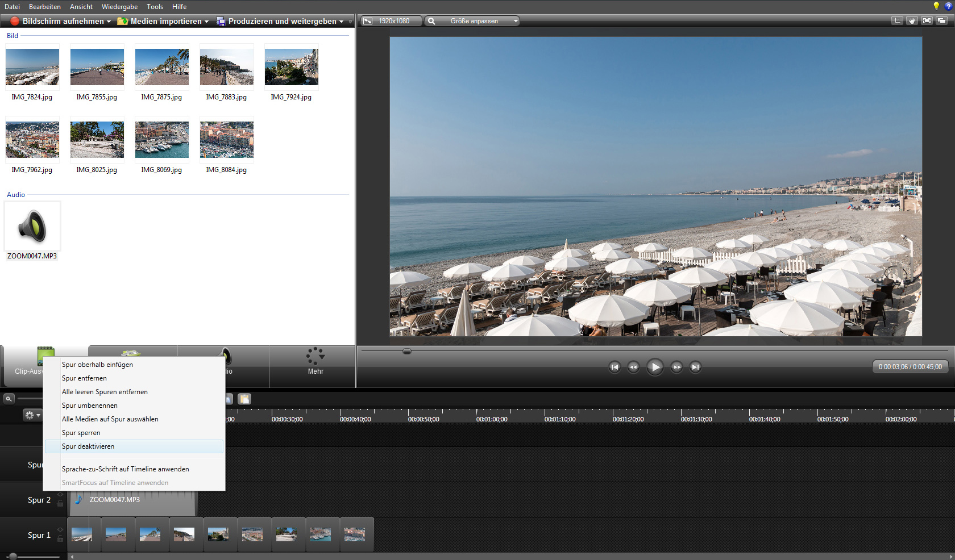Screen dimensions: 955x560
Task: Open the Hilfe menu
Action: tap(180, 7)
